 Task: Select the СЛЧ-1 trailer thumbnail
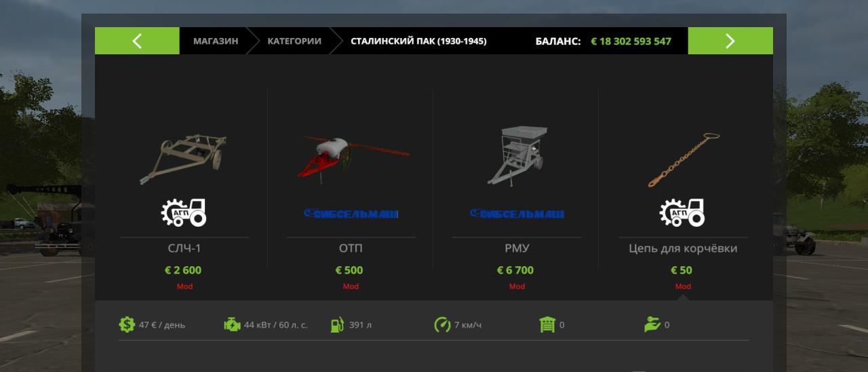point(183,160)
